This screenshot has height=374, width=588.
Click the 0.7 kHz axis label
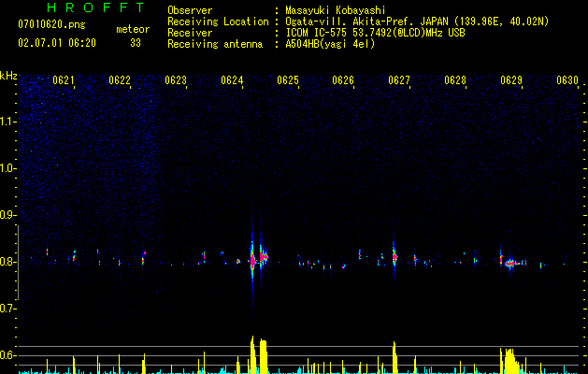pyautogui.click(x=7, y=309)
